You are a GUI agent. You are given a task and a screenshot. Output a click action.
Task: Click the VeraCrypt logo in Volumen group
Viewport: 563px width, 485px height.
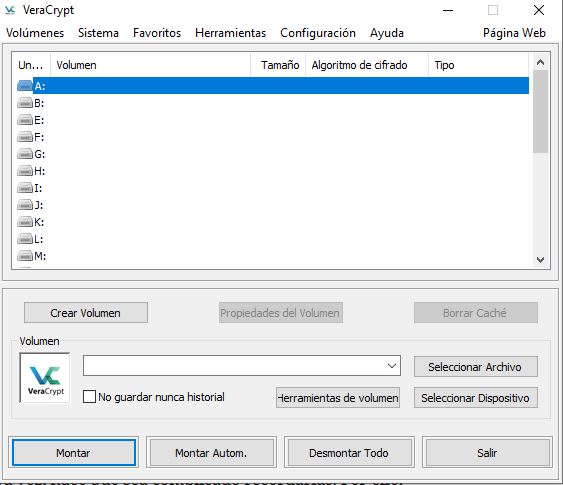[x=45, y=378]
